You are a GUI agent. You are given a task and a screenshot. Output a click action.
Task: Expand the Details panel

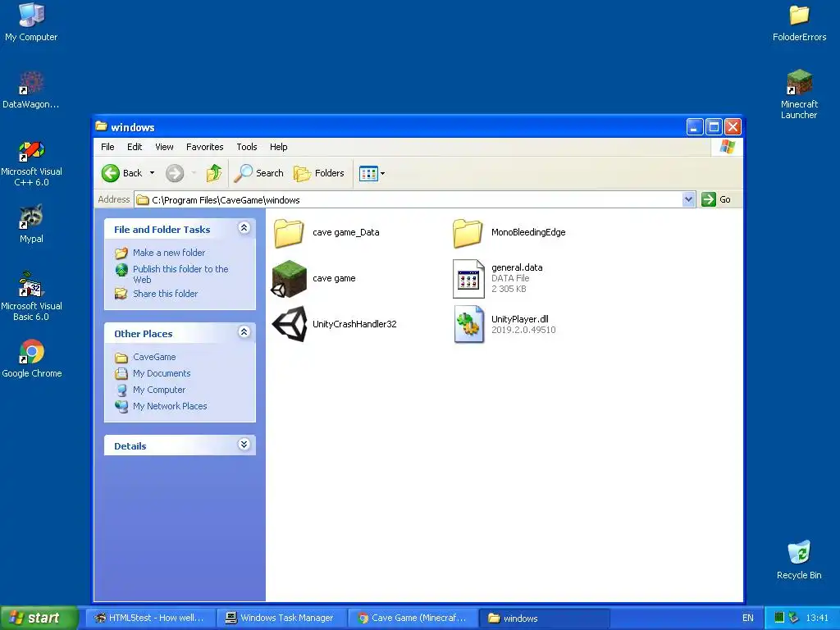pyautogui.click(x=244, y=445)
